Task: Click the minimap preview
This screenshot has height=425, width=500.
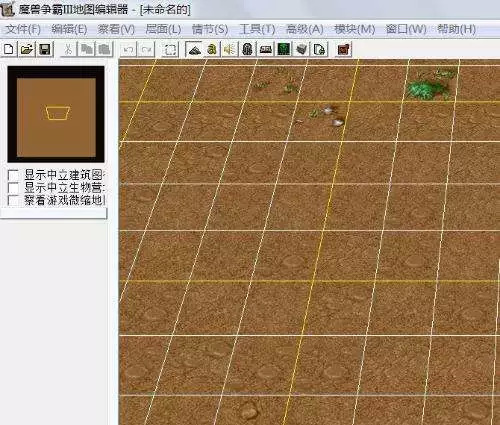Action: click(x=56, y=114)
